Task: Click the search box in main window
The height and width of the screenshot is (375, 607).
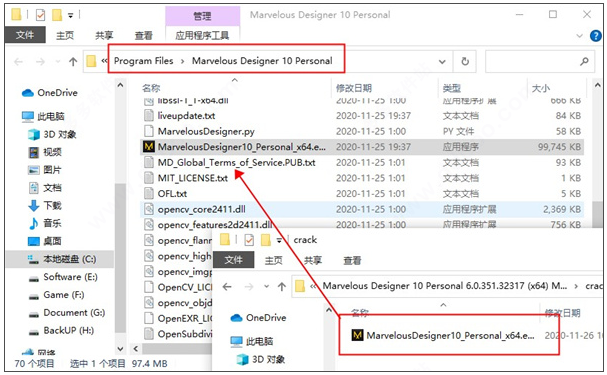Action: pos(540,62)
